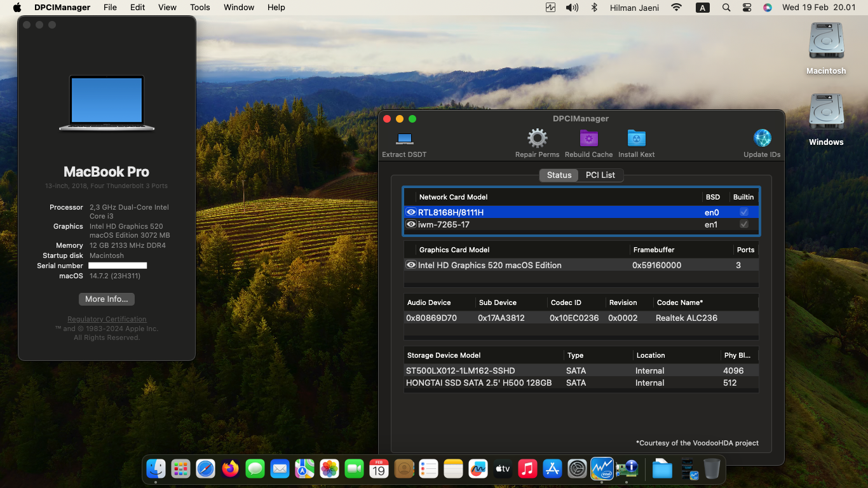Open the keyboard input source menu
Viewport: 868px width, 488px height.
[703, 8]
